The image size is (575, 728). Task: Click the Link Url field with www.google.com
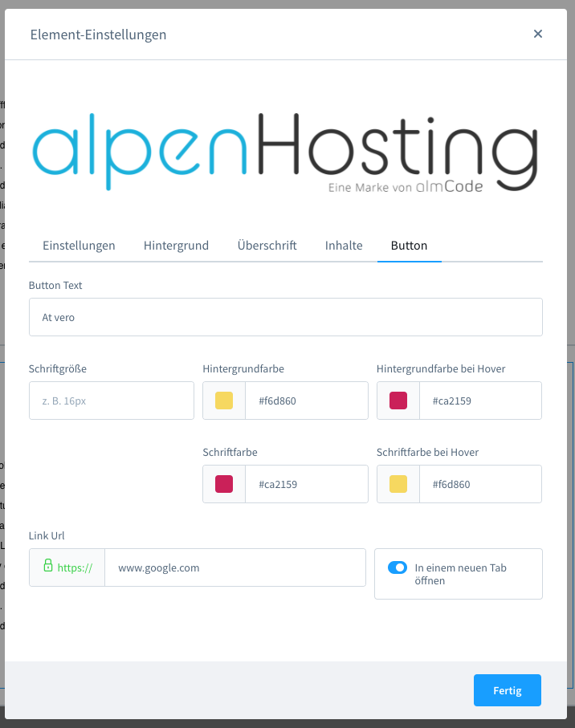pos(235,567)
